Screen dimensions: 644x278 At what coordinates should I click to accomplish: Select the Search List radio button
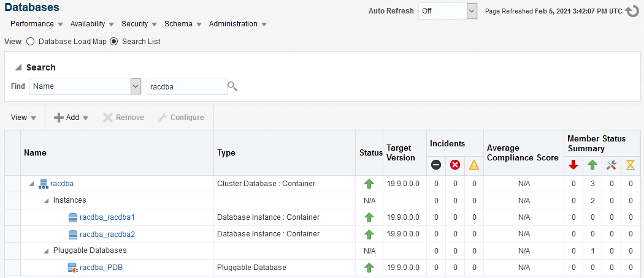[113, 42]
